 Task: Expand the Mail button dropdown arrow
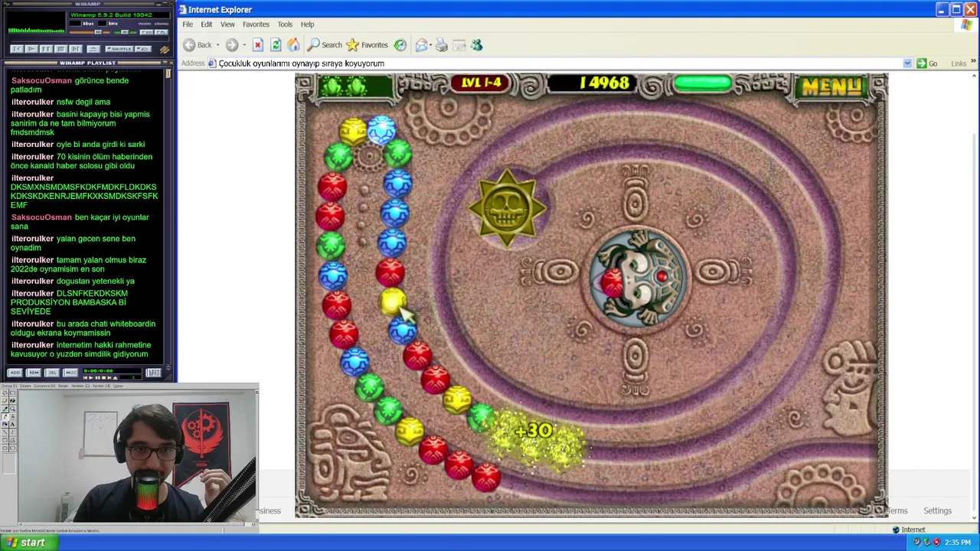431,45
